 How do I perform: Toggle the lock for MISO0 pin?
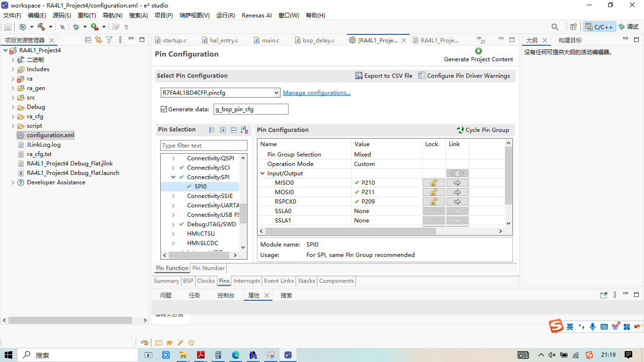[434, 183]
